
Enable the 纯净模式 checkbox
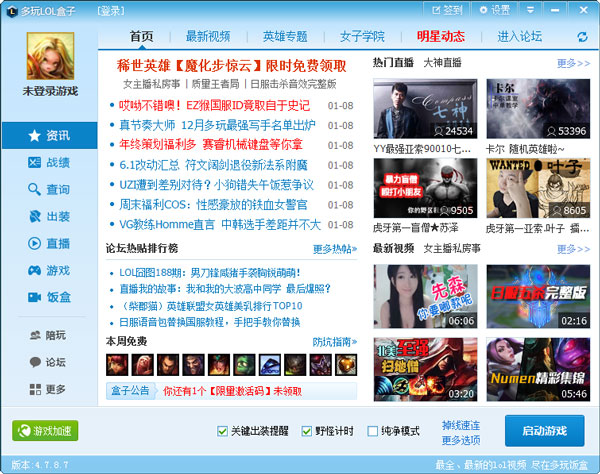[x=372, y=431]
